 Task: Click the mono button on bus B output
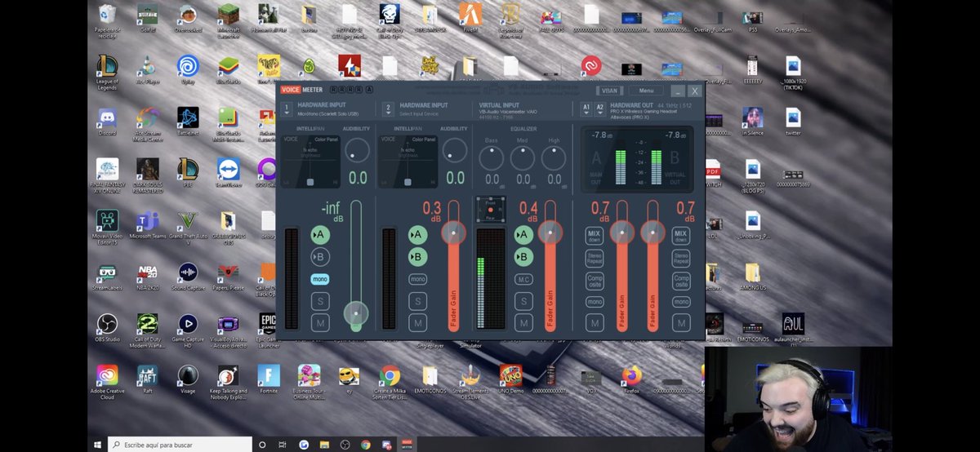point(681,302)
